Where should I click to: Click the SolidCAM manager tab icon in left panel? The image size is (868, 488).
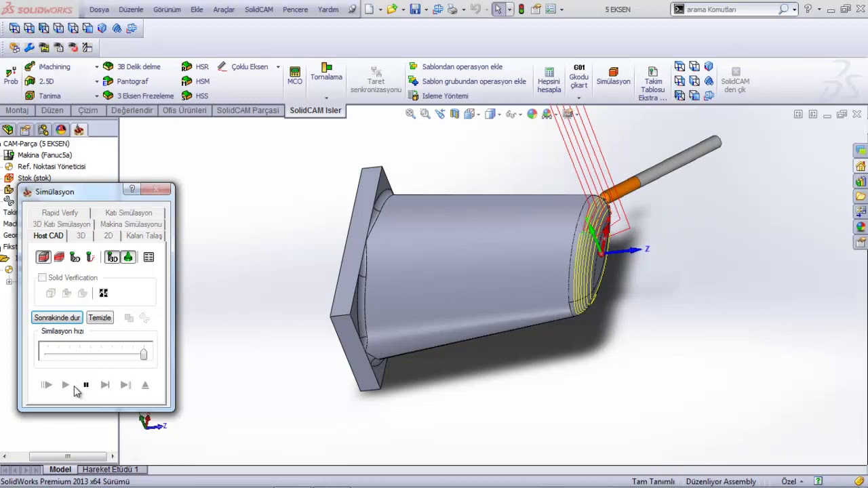pyautogui.click(x=79, y=129)
